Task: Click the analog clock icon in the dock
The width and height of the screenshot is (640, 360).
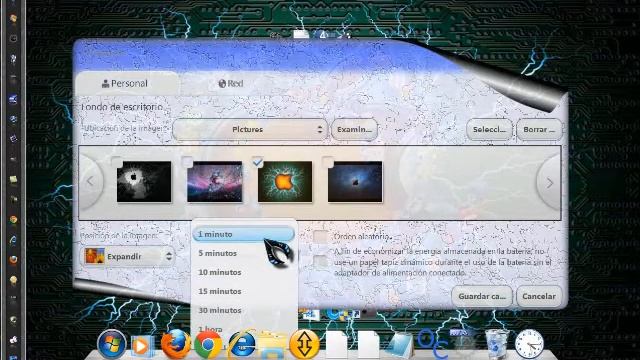Action: pyautogui.click(x=529, y=344)
